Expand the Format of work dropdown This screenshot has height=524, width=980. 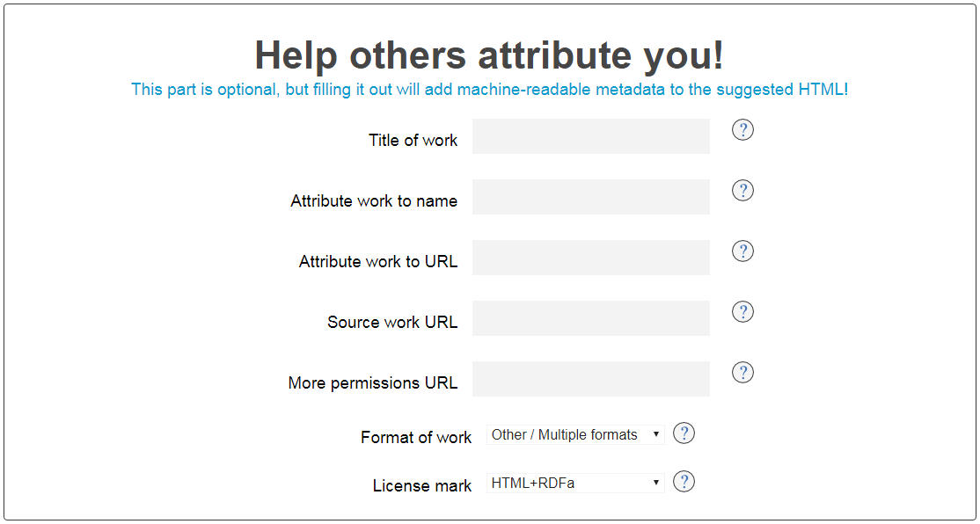tap(575, 434)
